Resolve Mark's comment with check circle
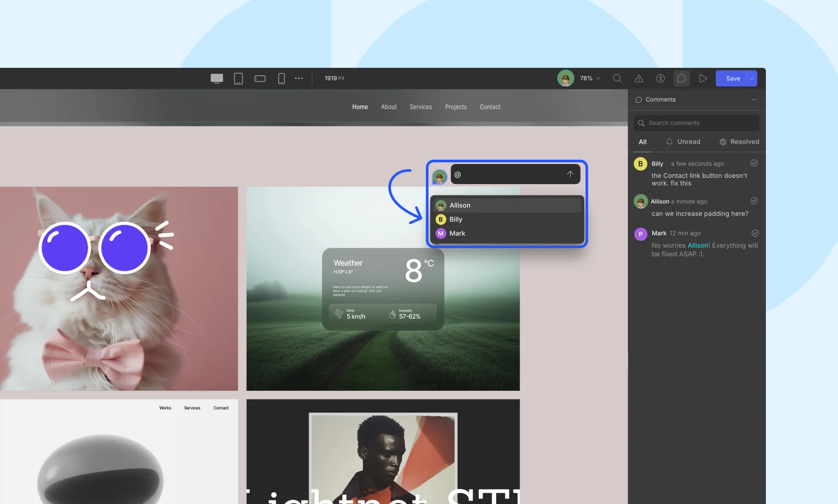This screenshot has height=504, width=838. tap(755, 233)
